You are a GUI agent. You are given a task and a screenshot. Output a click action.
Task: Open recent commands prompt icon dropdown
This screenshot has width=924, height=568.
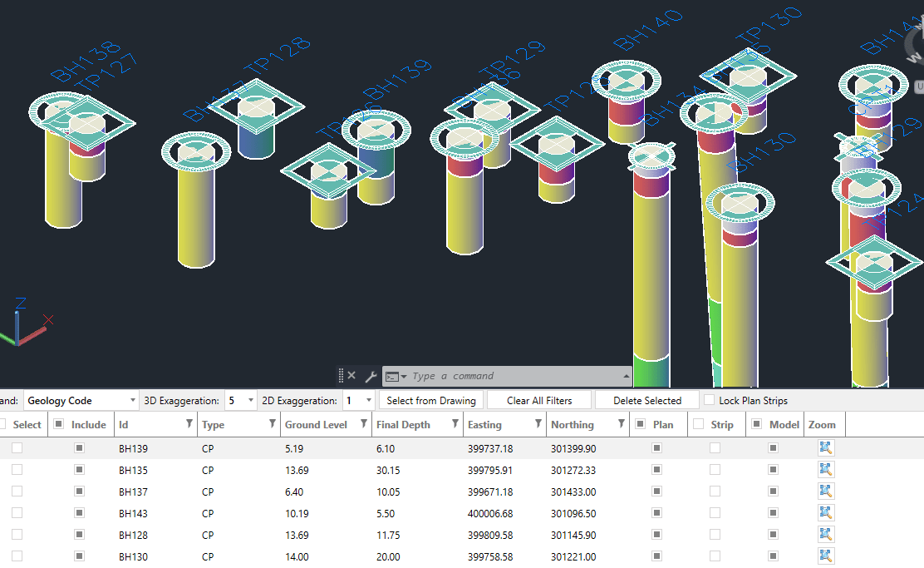click(396, 376)
